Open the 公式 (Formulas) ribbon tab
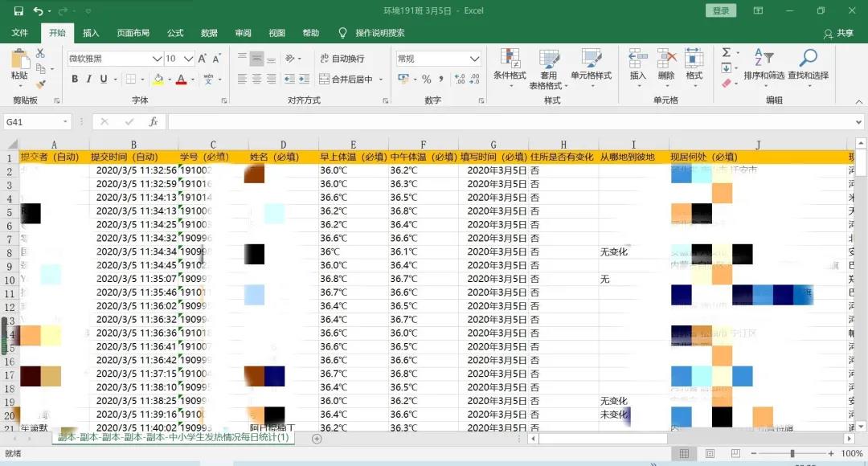 point(175,33)
